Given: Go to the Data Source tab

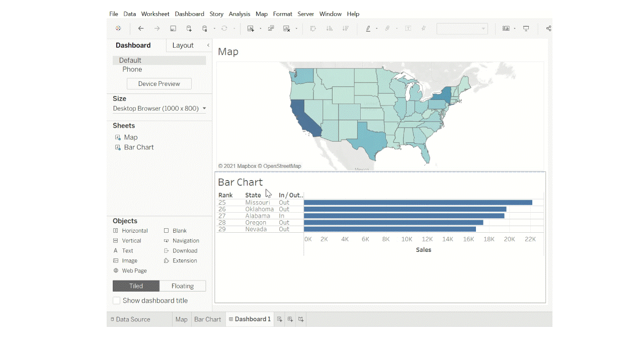Looking at the screenshot, I should coord(133,319).
